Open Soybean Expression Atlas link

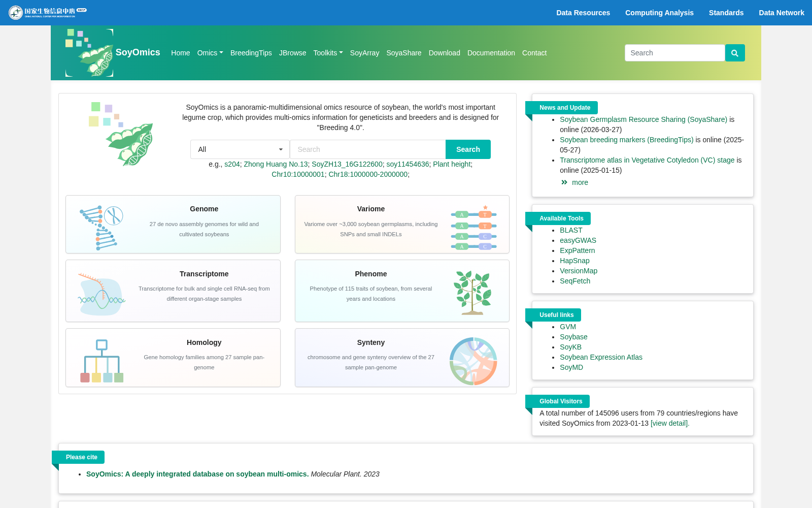pyautogui.click(x=601, y=357)
